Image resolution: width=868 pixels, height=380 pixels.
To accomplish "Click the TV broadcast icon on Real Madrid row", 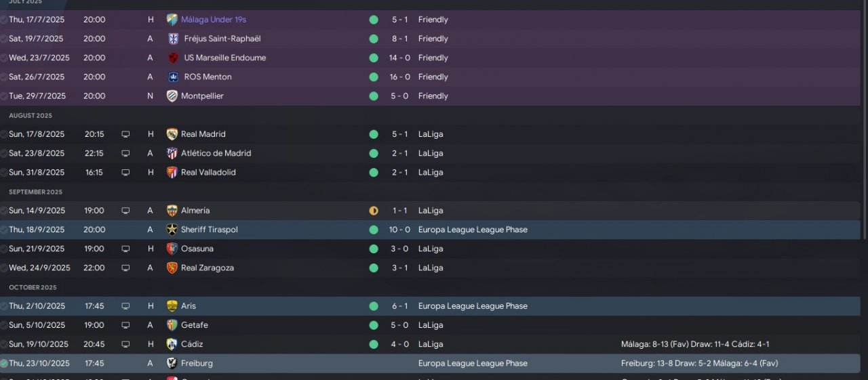I will (125, 134).
